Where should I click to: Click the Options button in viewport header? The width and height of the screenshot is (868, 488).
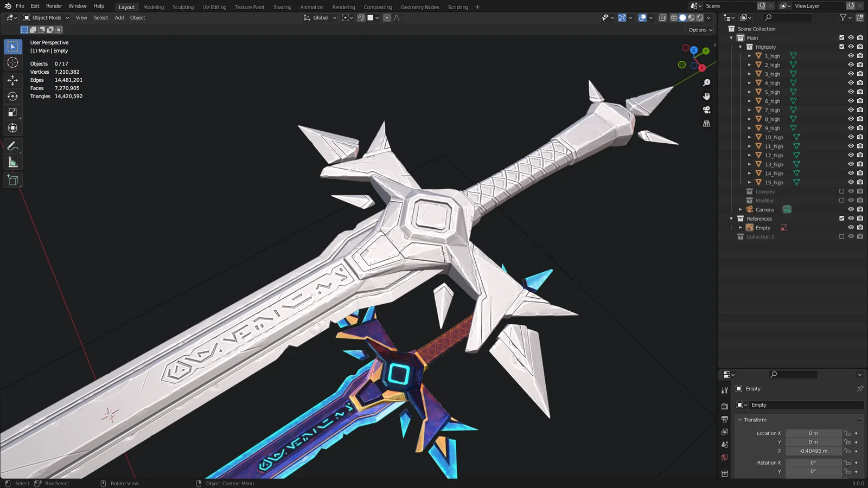(x=699, y=30)
